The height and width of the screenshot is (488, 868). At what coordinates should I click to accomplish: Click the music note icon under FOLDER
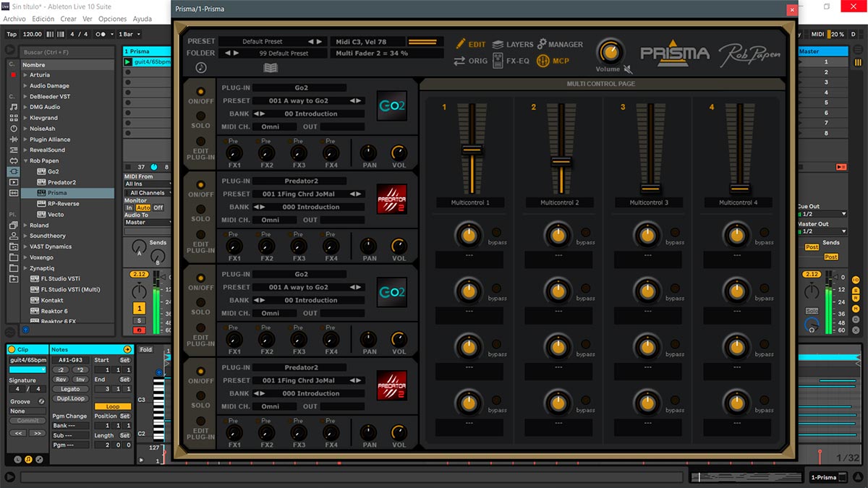point(200,67)
